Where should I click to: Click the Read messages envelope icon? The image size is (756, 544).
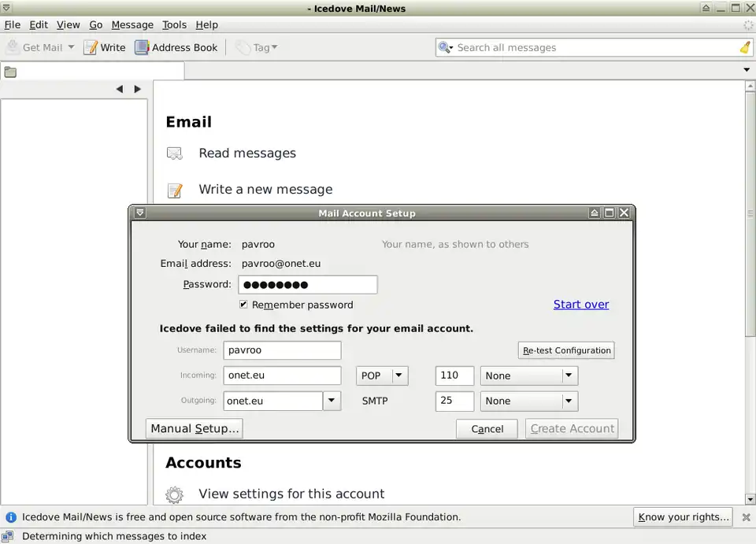pyautogui.click(x=175, y=154)
